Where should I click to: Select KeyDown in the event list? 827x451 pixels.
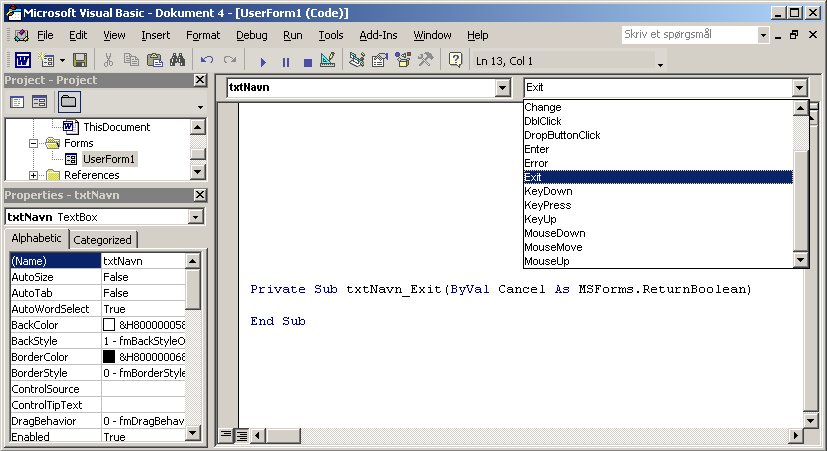click(658, 191)
